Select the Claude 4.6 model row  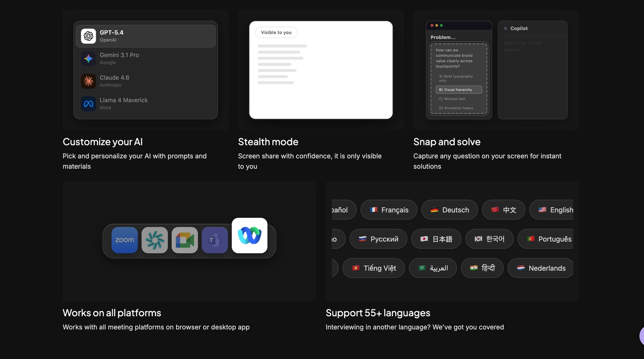[x=146, y=81]
